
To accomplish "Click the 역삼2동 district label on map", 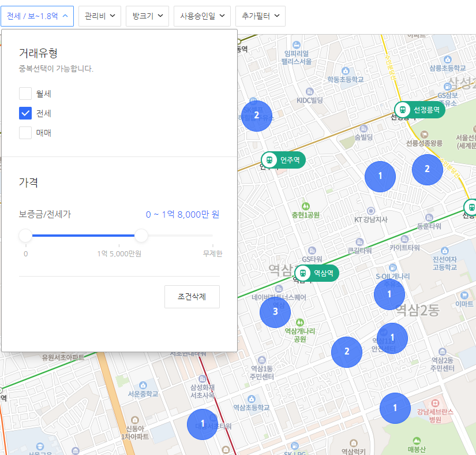I will (418, 310).
